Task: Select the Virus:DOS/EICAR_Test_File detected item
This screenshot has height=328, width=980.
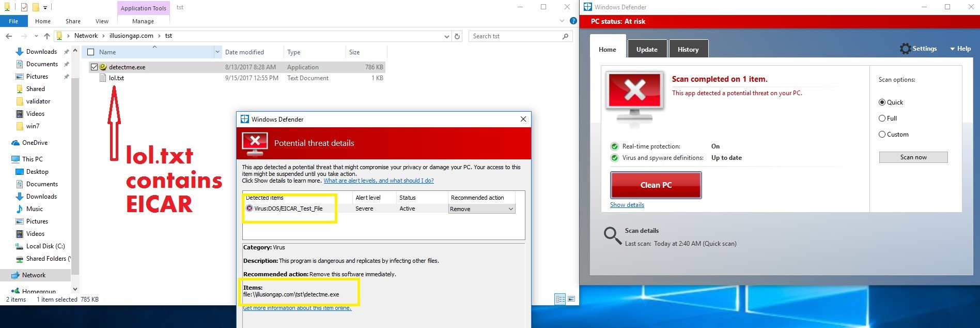Action: coord(288,208)
